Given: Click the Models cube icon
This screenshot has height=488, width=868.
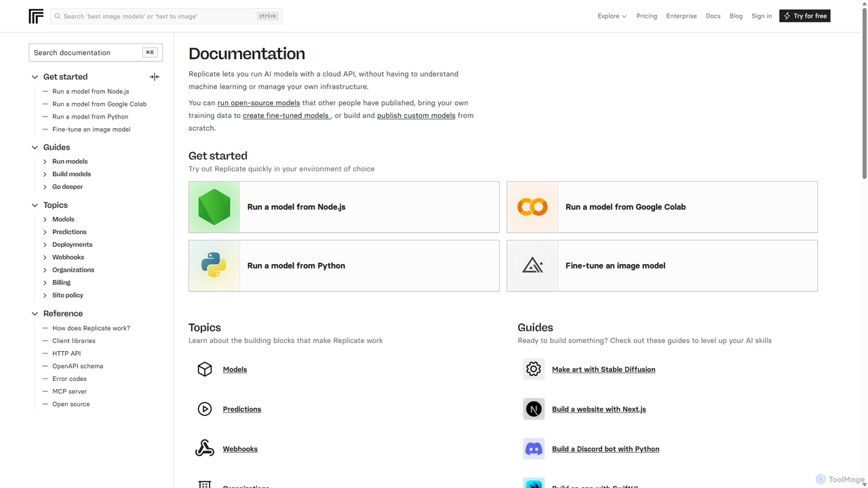Looking at the screenshot, I should (205, 369).
